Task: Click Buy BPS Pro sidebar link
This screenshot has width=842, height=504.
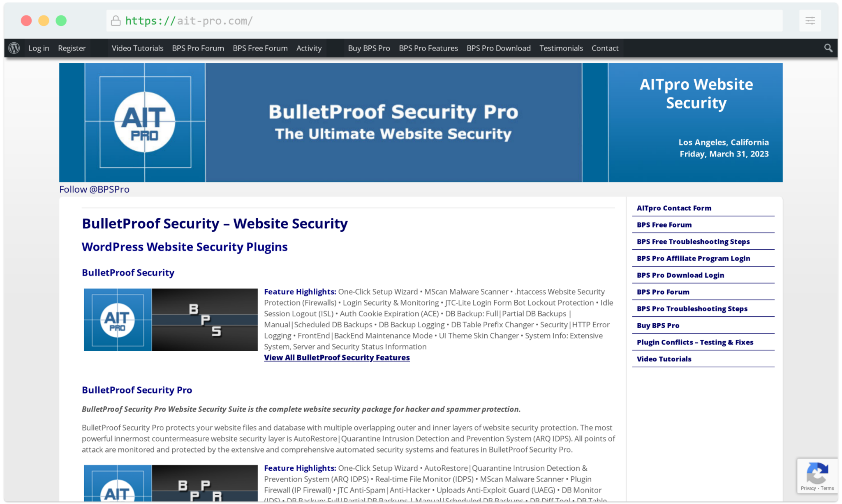Action: (x=658, y=325)
